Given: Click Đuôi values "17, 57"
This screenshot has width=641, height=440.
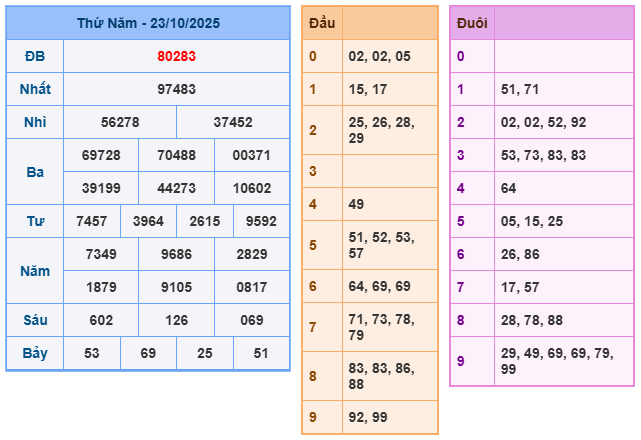Looking at the screenshot, I should click(x=520, y=287).
